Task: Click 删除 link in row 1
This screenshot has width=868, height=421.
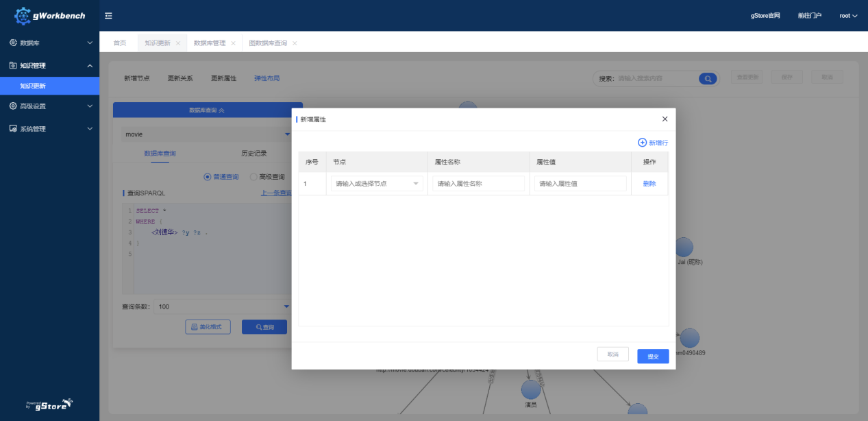Action: pos(649,184)
